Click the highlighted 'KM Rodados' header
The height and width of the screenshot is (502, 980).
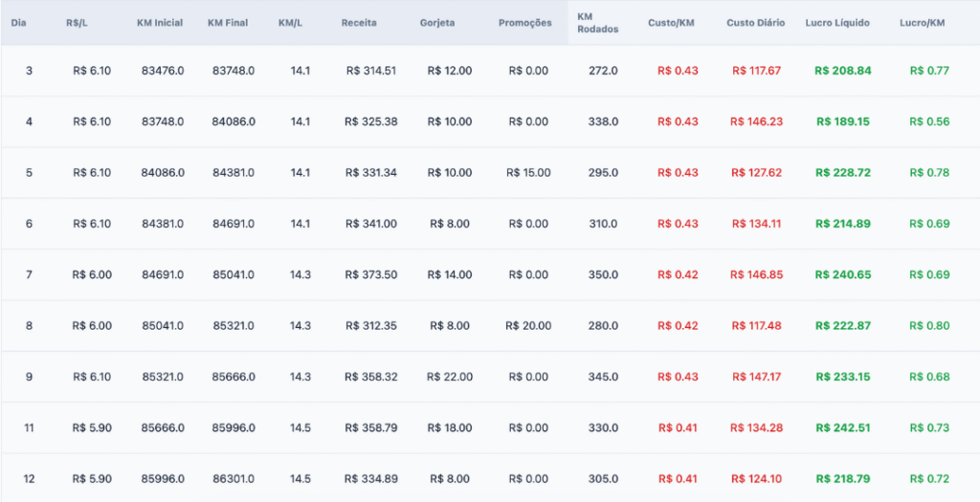[x=598, y=22]
